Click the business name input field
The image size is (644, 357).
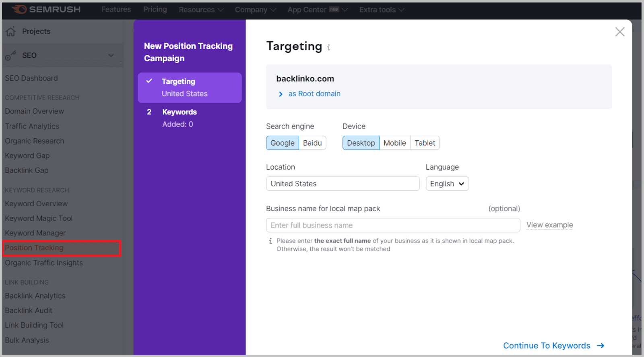(x=393, y=225)
